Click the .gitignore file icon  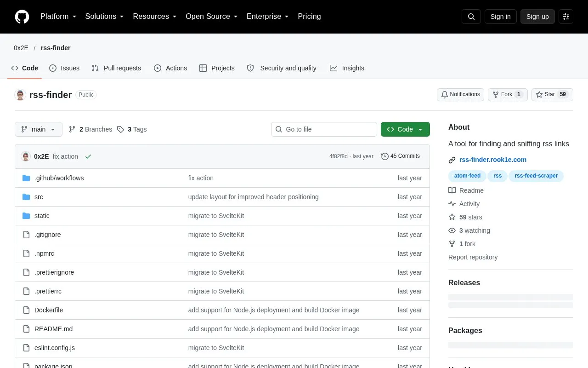(26, 235)
